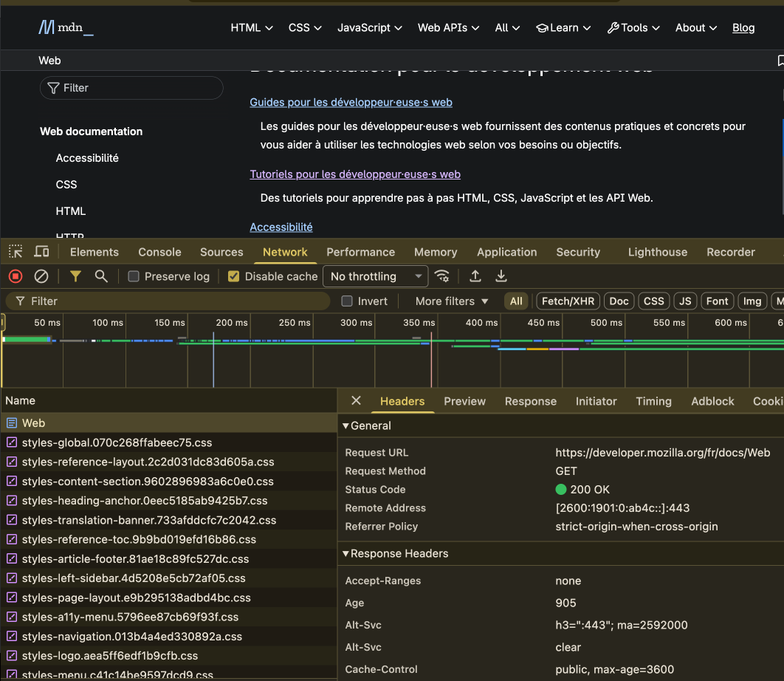Open the Tutoriels pour les développeurs link
784x681 pixels.
[x=355, y=174]
